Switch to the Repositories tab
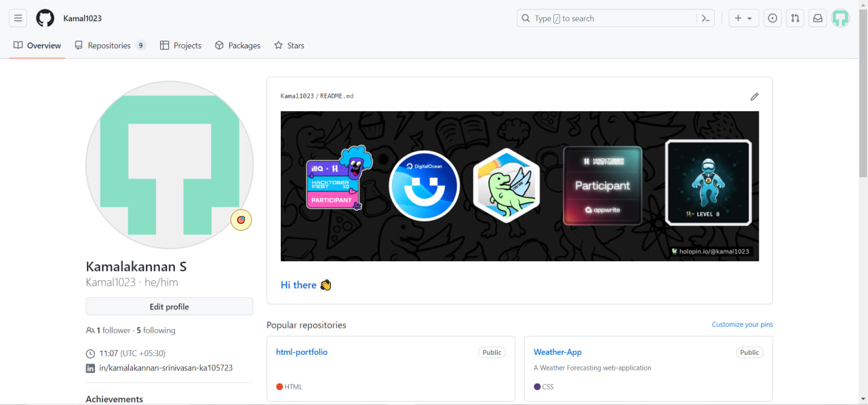This screenshot has width=868, height=405. [x=110, y=45]
